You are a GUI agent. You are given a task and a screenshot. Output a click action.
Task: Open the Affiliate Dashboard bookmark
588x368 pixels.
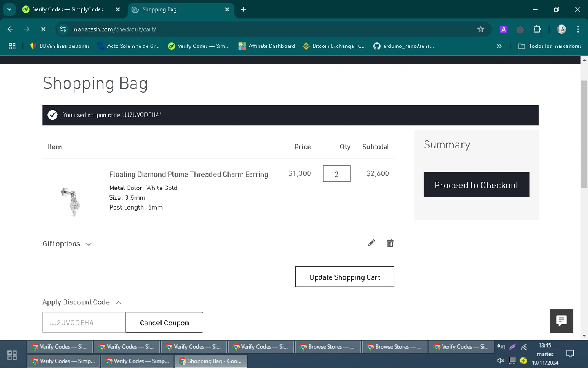click(x=267, y=46)
